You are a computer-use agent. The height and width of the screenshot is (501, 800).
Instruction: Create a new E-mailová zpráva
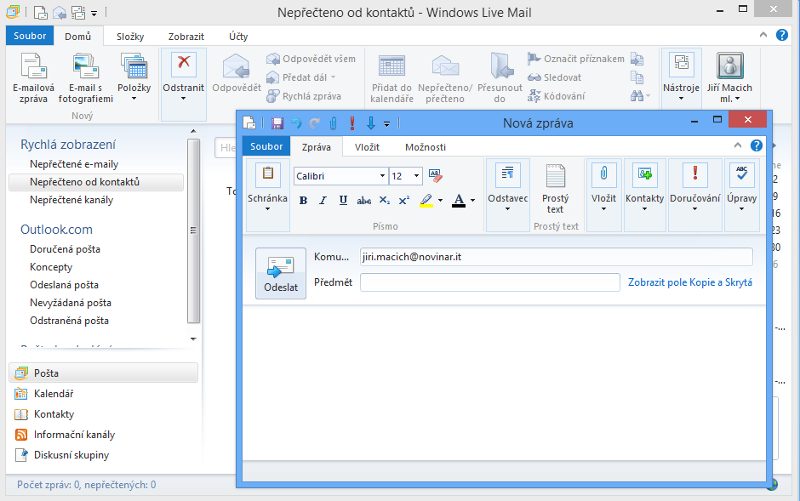pyautogui.click(x=33, y=79)
